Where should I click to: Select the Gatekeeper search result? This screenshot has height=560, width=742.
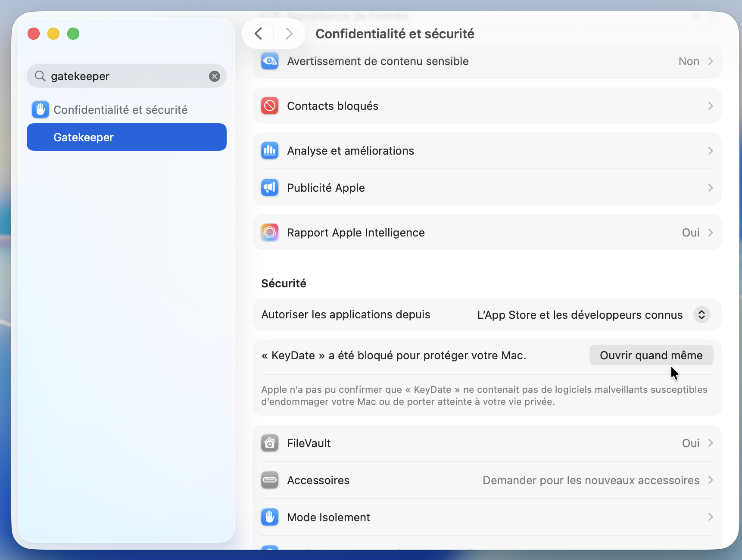click(x=127, y=137)
